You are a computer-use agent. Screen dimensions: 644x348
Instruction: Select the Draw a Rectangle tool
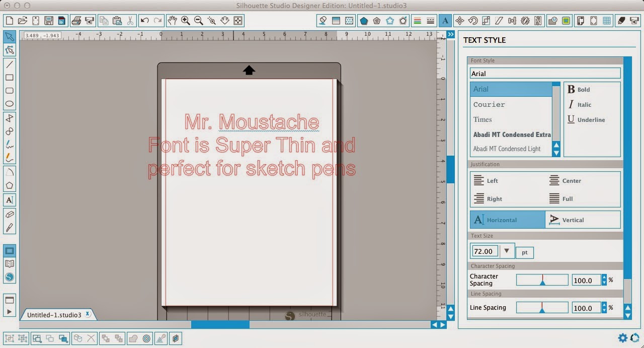pos(9,78)
